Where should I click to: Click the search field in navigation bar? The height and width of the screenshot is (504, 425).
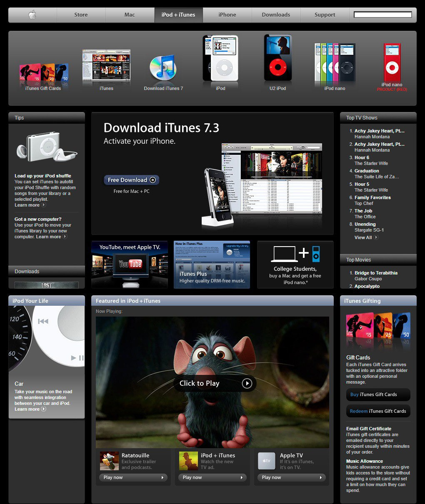(383, 15)
